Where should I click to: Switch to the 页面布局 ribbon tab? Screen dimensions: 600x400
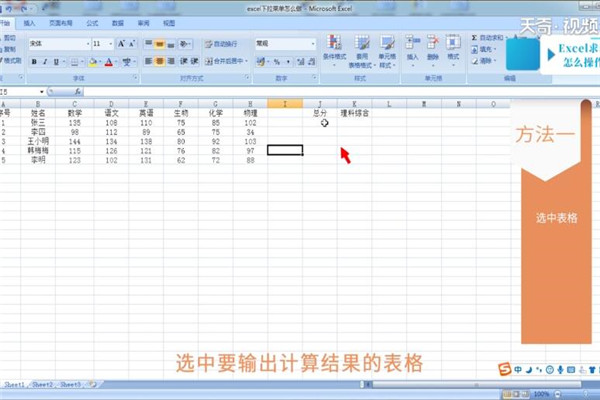point(60,23)
